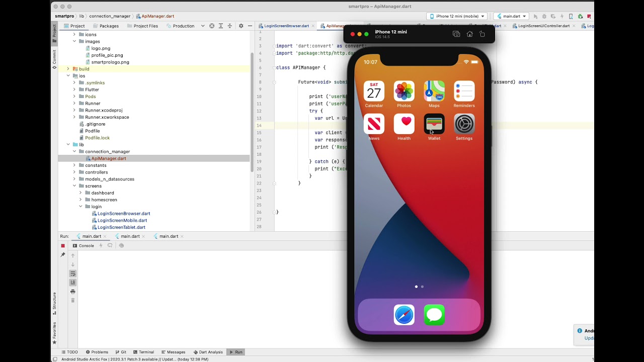The height and width of the screenshot is (362, 644).
Task: Print console output
Action: click(73, 292)
